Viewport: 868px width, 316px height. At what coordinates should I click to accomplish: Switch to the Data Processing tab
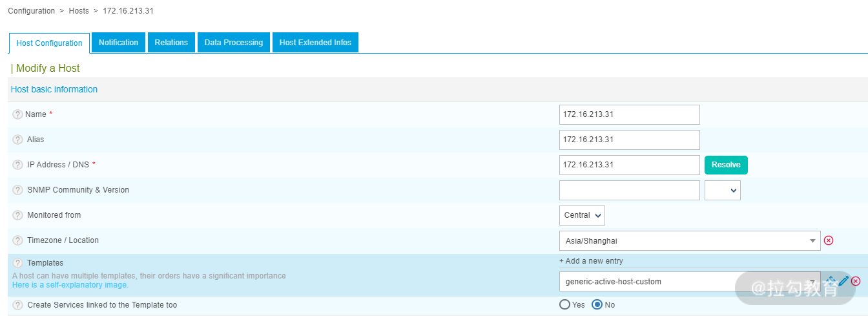coord(234,43)
